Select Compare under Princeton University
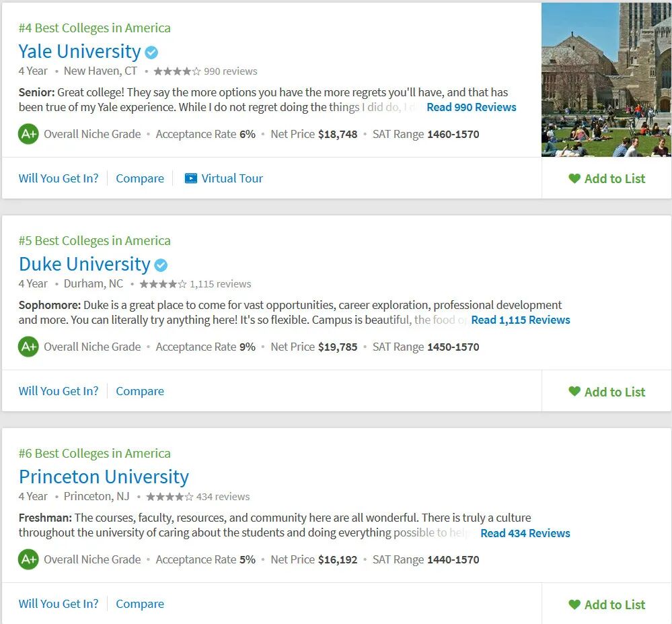Viewport: 672px width, 624px height. [140, 604]
